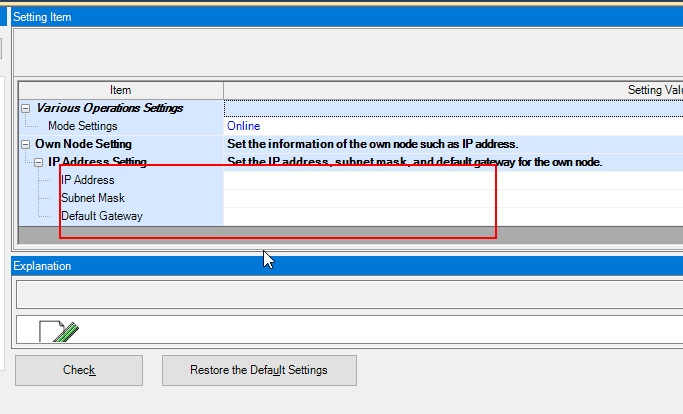Image resolution: width=683 pixels, height=414 pixels.
Task: Click the Check button
Action: click(79, 370)
